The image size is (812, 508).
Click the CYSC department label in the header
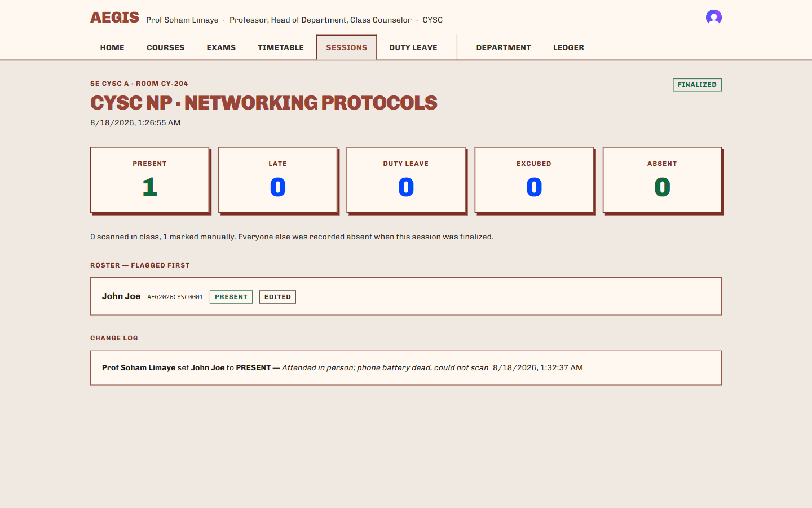coord(433,20)
